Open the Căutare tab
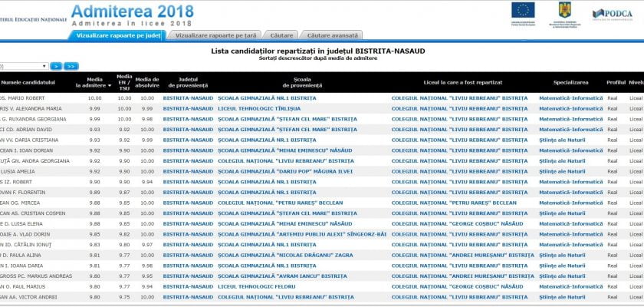The width and height of the screenshot is (644, 307). [281, 35]
